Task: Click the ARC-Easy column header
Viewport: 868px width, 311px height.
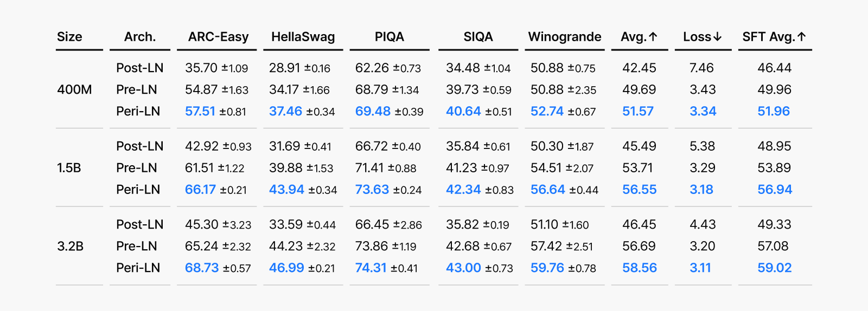Action: (218, 37)
